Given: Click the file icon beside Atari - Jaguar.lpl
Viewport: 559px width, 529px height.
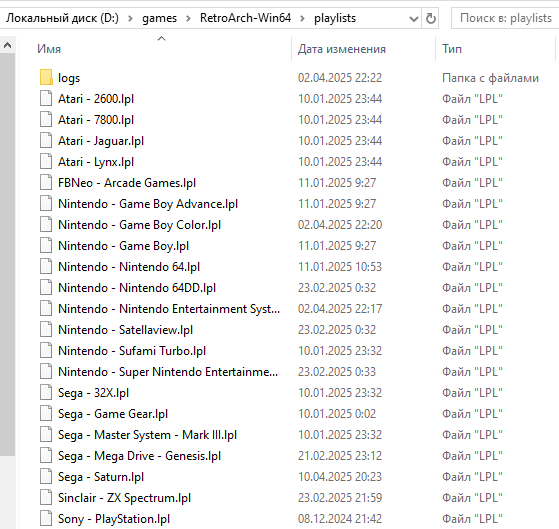Looking at the screenshot, I should [46, 141].
